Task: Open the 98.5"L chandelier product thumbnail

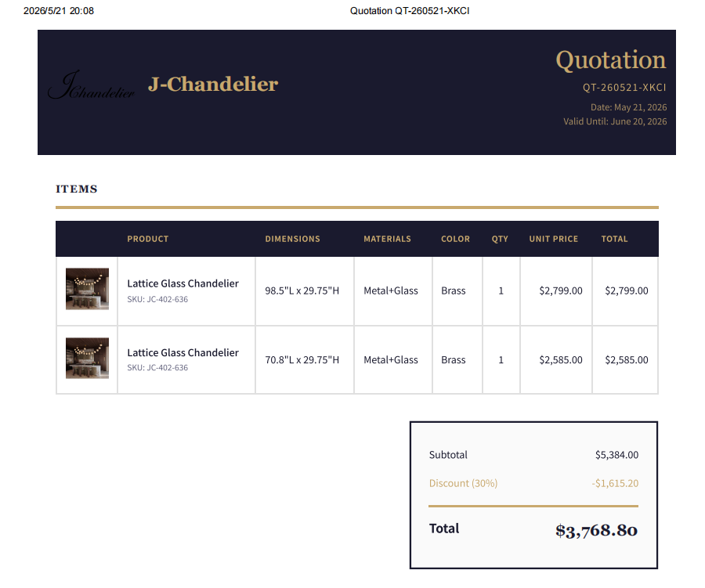Action: click(87, 289)
